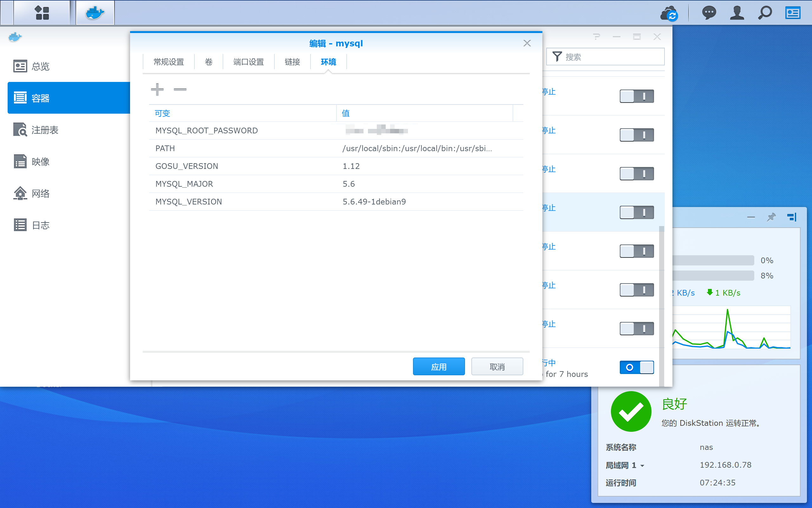The image size is (812, 508).
Task: Pin the system widget panel
Action: coord(771,217)
